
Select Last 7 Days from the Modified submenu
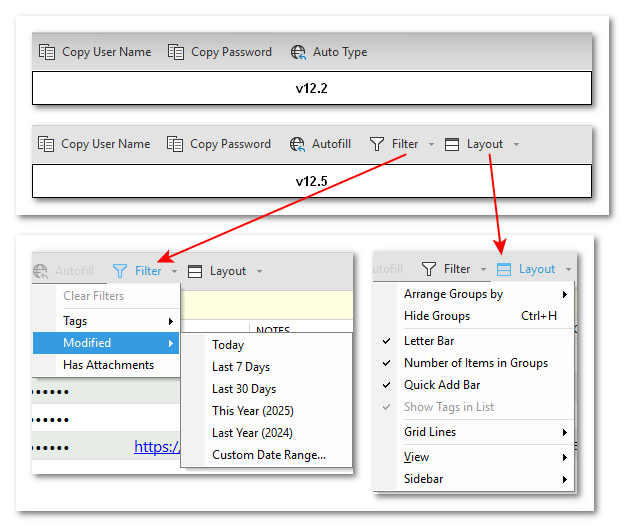click(x=241, y=367)
